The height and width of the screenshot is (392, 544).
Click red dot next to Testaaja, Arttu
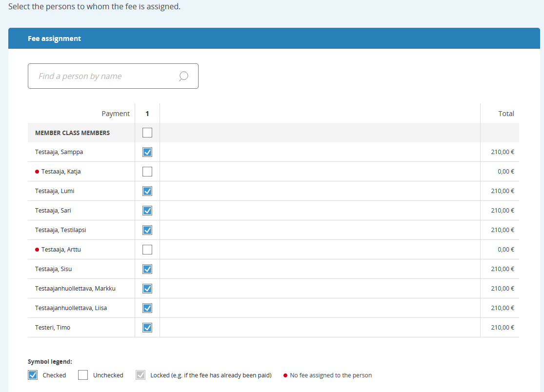click(37, 250)
